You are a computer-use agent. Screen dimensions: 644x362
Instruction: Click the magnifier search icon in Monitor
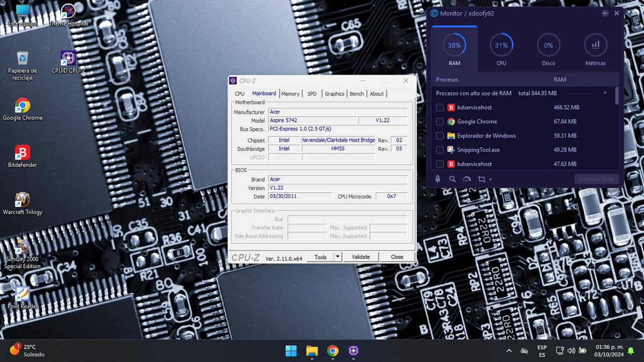click(x=452, y=179)
